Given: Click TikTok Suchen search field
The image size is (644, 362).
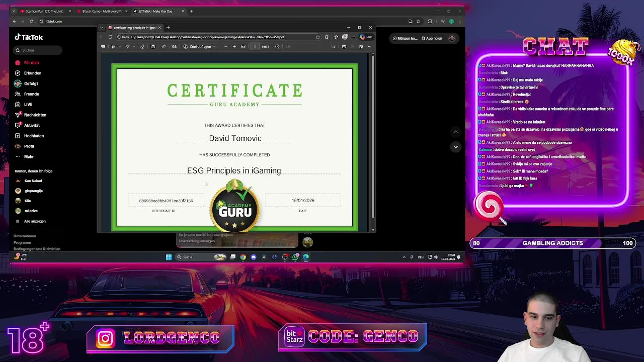Looking at the screenshot, I should coord(38,50).
